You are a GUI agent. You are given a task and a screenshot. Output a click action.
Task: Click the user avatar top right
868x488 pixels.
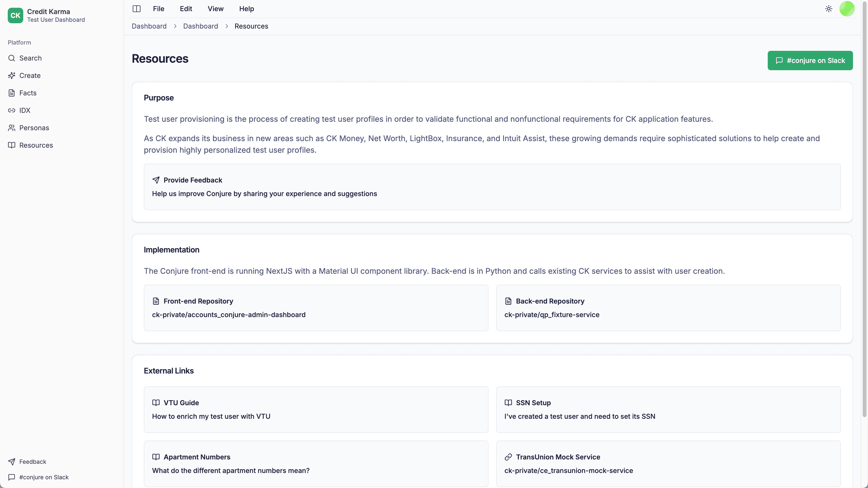click(x=847, y=9)
